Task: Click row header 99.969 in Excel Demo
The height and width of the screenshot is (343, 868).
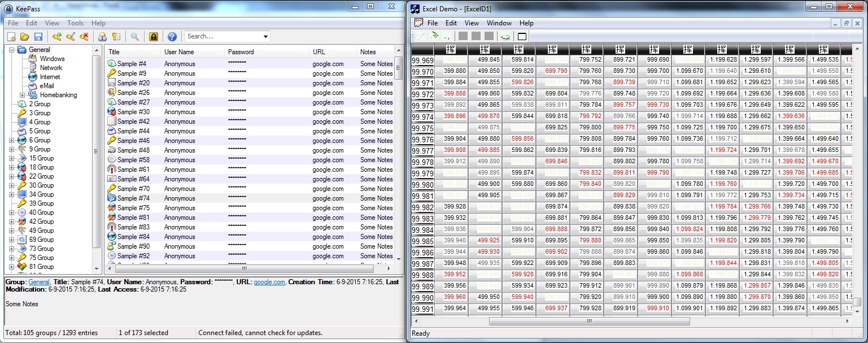Action: pyautogui.click(x=422, y=61)
